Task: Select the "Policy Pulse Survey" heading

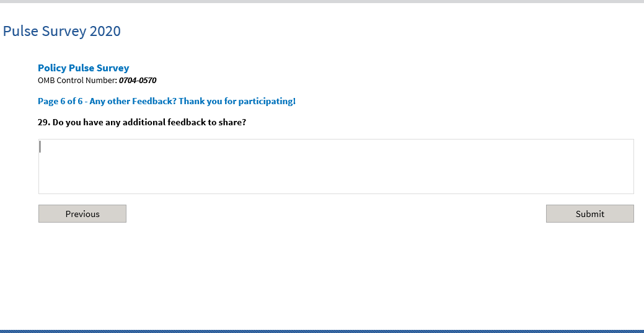Action: [x=84, y=68]
